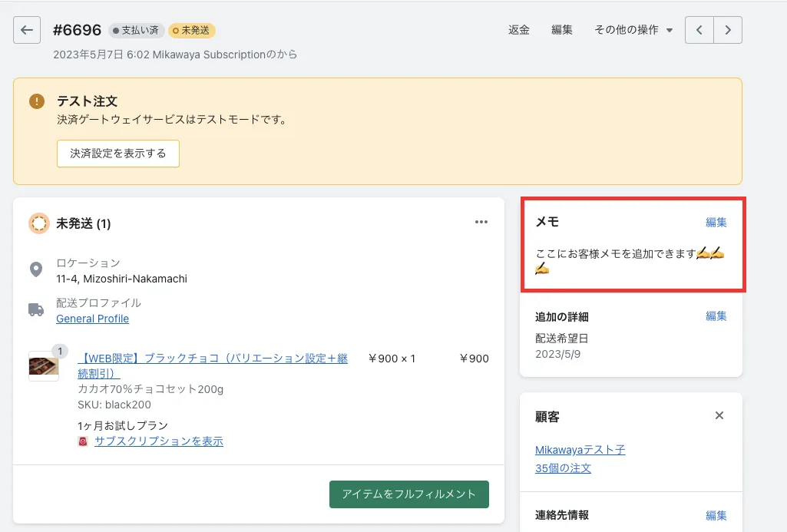787x532 pixels.
Task: Click the location pin icon
Action: 36,269
